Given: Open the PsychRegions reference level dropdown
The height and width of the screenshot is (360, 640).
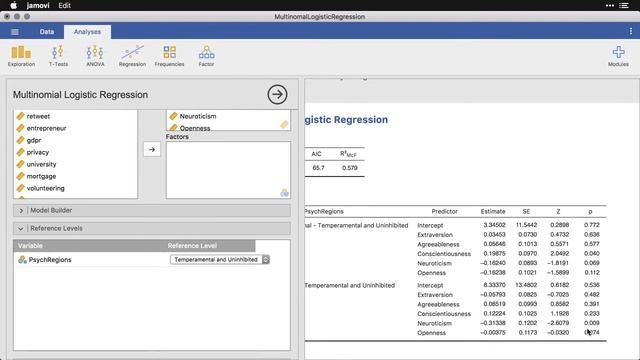Looking at the screenshot, I should [x=220, y=260].
